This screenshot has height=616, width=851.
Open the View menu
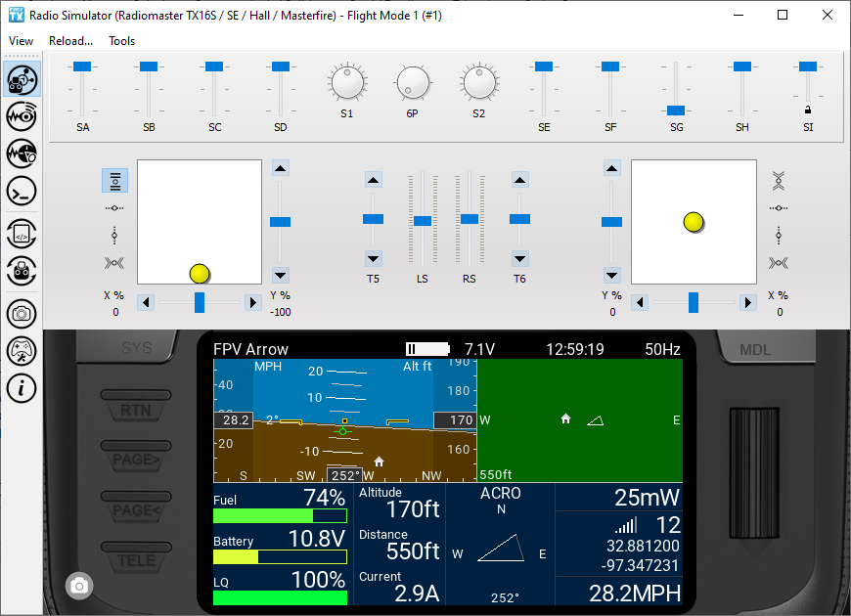21,41
